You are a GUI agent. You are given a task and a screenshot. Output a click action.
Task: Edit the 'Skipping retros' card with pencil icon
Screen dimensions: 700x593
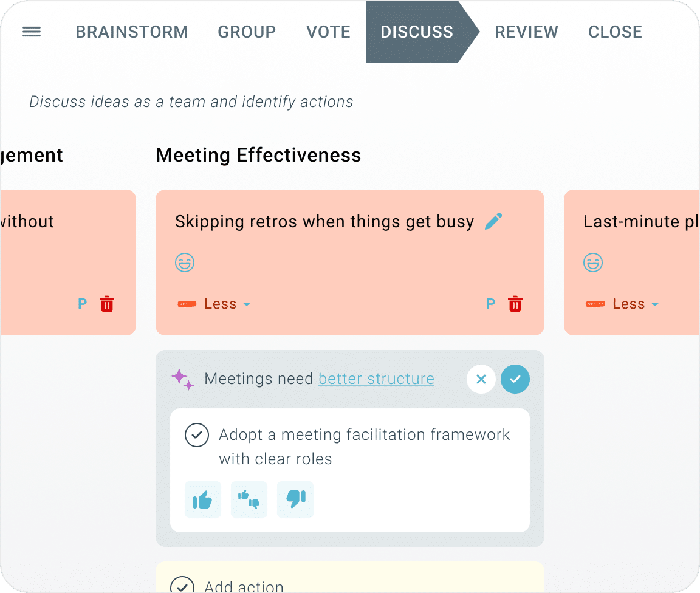tap(493, 221)
